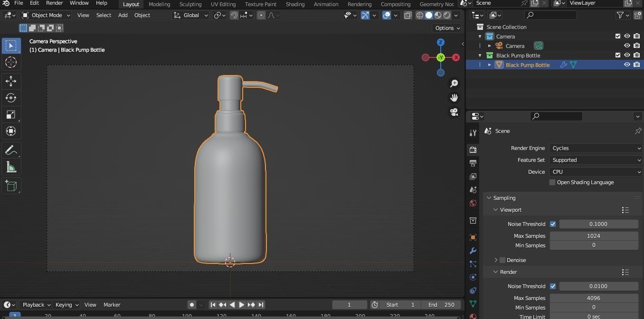Viewport: 644px width, 319px height.
Task: Switch to the UV Editing workspace tab
Action: [x=223, y=4]
